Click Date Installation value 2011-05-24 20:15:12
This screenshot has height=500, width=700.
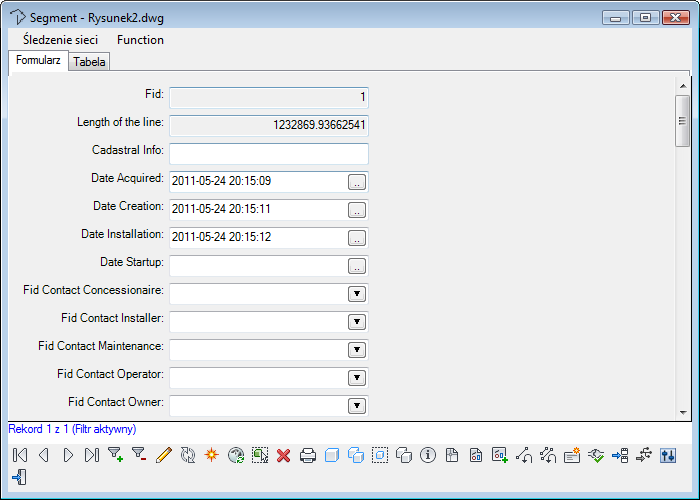221,237
